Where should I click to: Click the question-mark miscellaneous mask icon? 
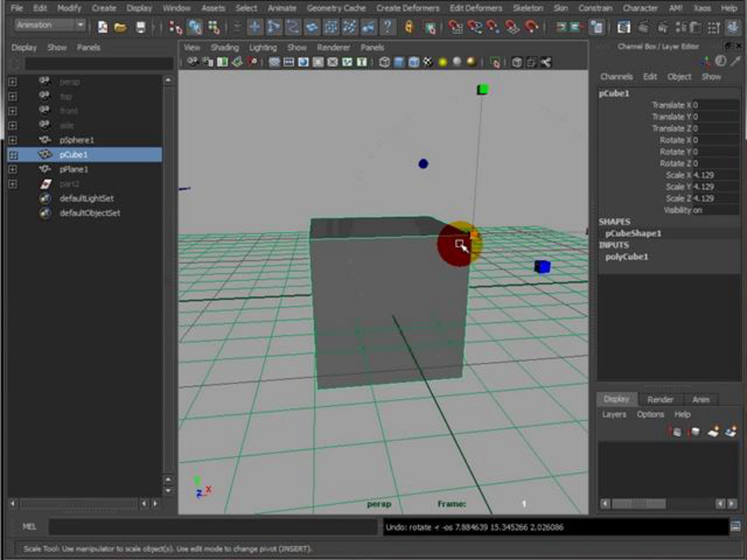pos(388,27)
